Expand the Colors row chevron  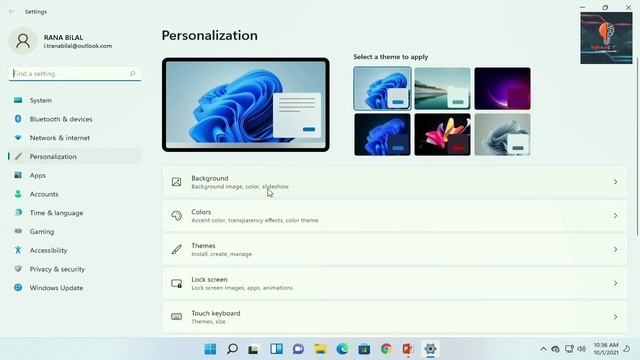tap(616, 216)
